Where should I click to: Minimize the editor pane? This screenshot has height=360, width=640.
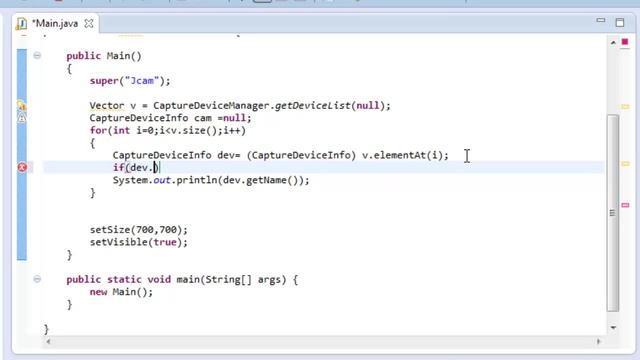click(600, 20)
